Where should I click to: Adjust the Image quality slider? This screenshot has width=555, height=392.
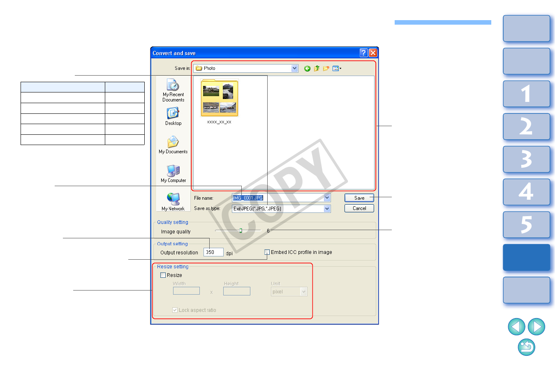click(x=240, y=231)
